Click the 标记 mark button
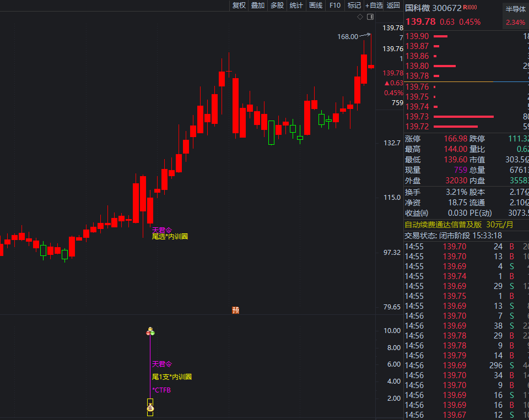Viewport: 529px width, 420px height. pyautogui.click(x=354, y=6)
